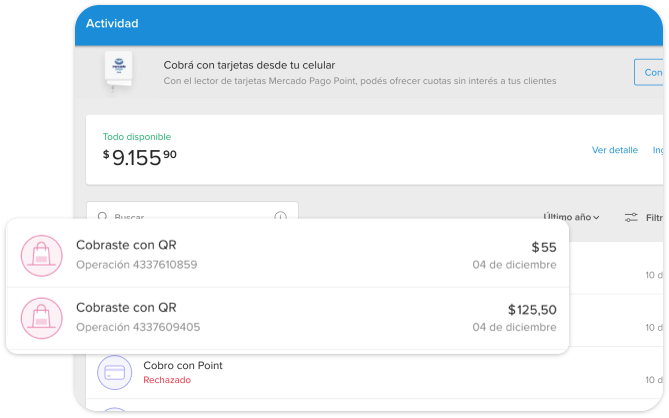Open the $55 Cobraste con QR transaction
Viewport: 669px width, 418px height.
click(x=288, y=255)
